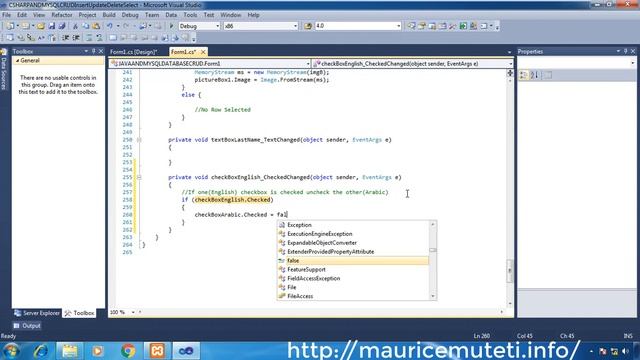Open the Debug configuration dropdown
Image resolution: width=640 pixels, height=360 pixels.
click(217, 26)
